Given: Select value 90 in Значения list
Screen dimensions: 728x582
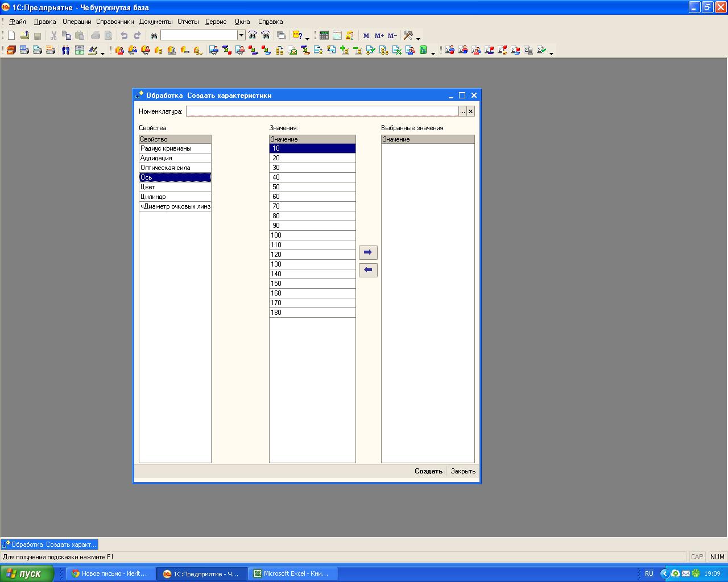Looking at the screenshot, I should click(x=312, y=226).
